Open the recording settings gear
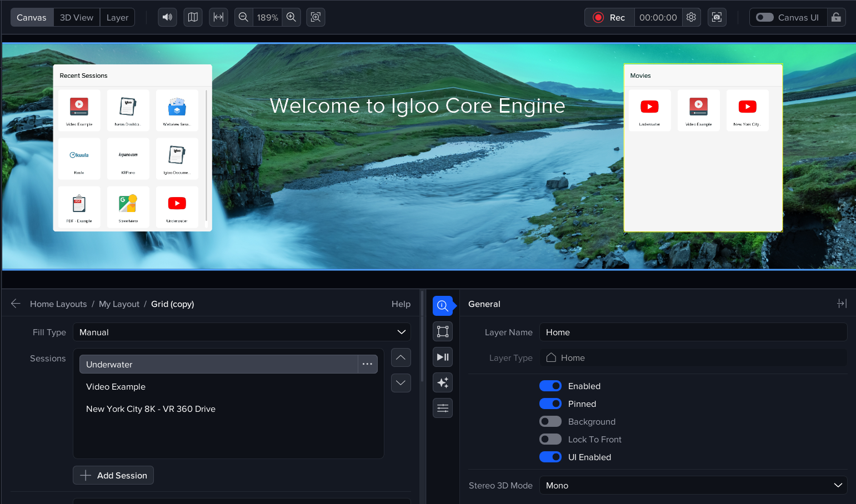This screenshot has width=856, height=504. pyautogui.click(x=691, y=17)
